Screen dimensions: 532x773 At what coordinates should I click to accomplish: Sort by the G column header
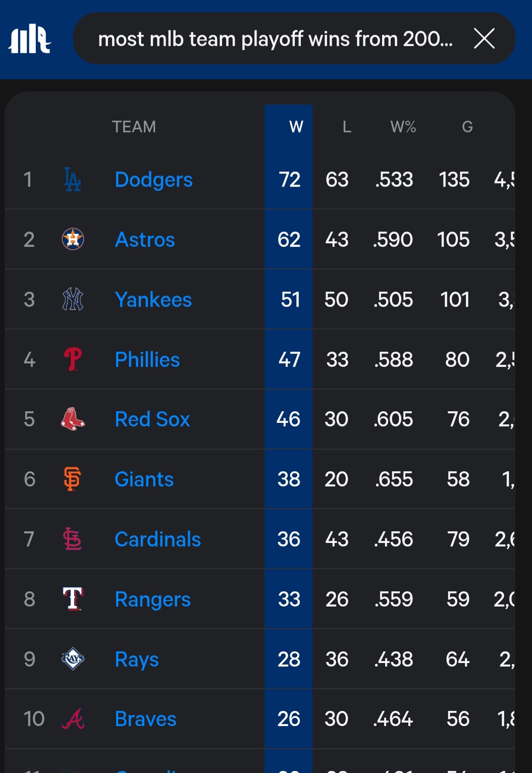pyautogui.click(x=467, y=127)
